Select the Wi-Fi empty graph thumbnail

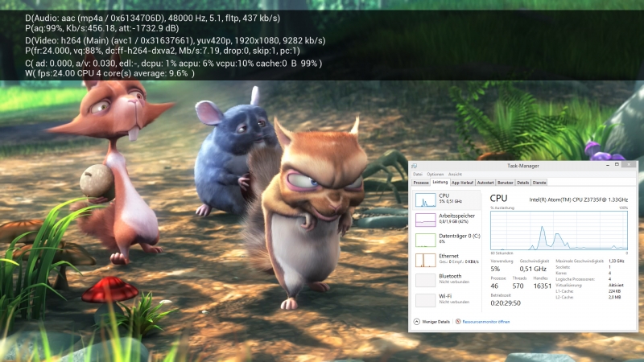[426, 300]
